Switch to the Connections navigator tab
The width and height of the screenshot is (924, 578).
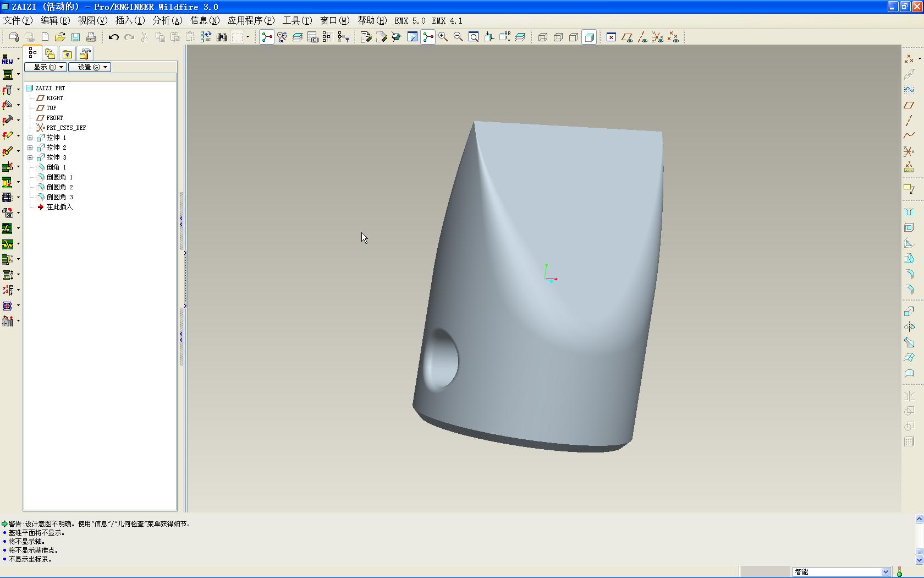pos(85,53)
